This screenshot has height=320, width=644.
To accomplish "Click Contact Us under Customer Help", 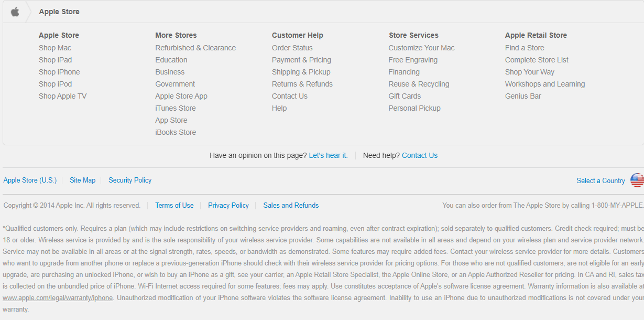I will (290, 96).
